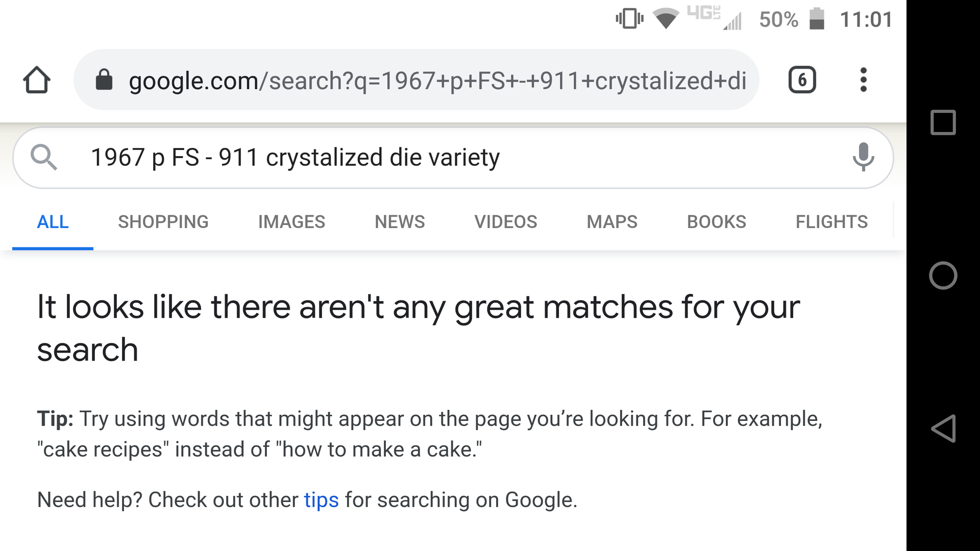Tap the battery icon in status bar
980x551 pixels.
click(817, 19)
